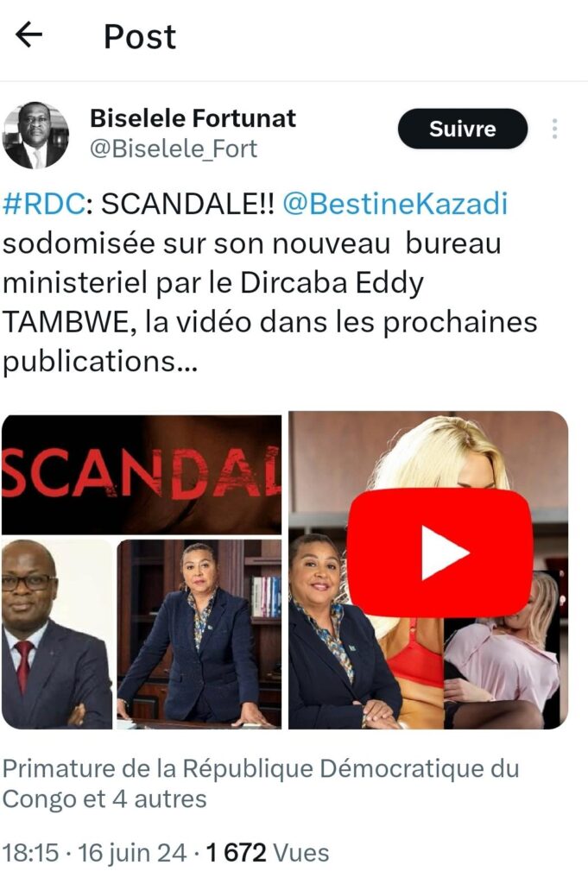
Task: Show tagged accounts Primature de la République
Action: click(x=261, y=767)
